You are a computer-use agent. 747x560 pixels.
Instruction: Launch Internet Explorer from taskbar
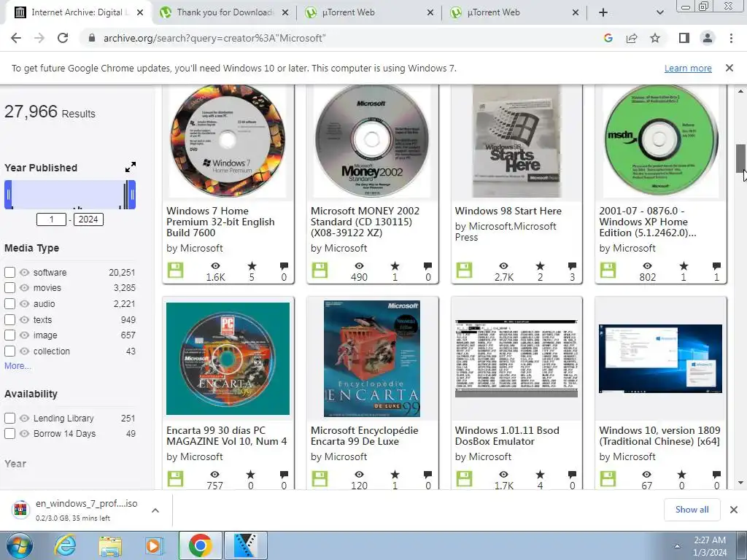[x=65, y=545]
